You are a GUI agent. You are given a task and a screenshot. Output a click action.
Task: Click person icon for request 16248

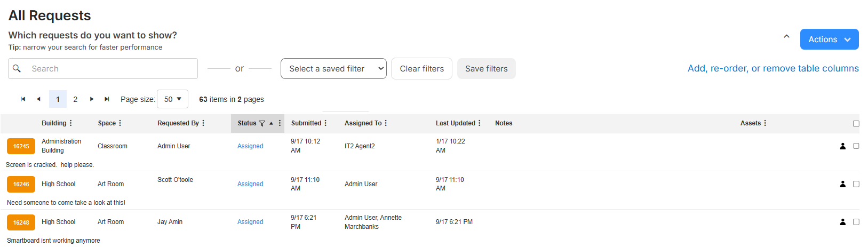[x=843, y=222]
